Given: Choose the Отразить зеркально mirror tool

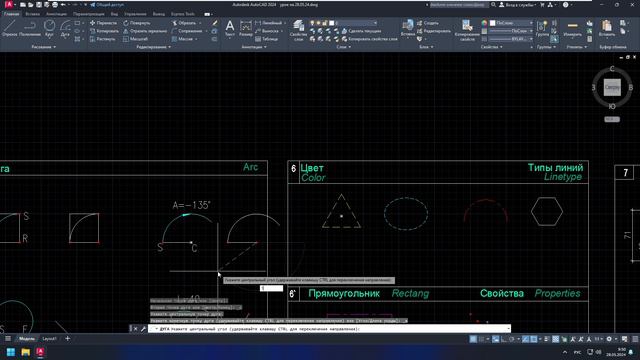Looking at the screenshot, I should 145,31.
